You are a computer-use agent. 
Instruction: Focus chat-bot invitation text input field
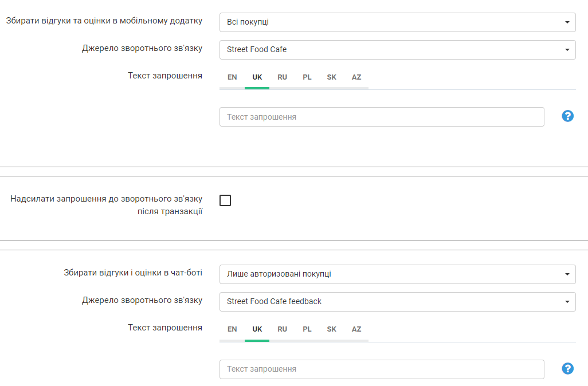(x=382, y=369)
